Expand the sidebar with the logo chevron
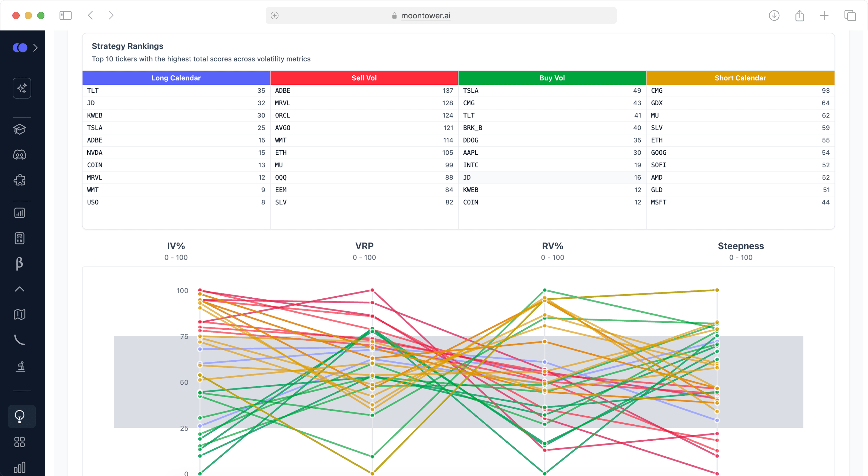This screenshot has width=868, height=476. click(x=35, y=48)
